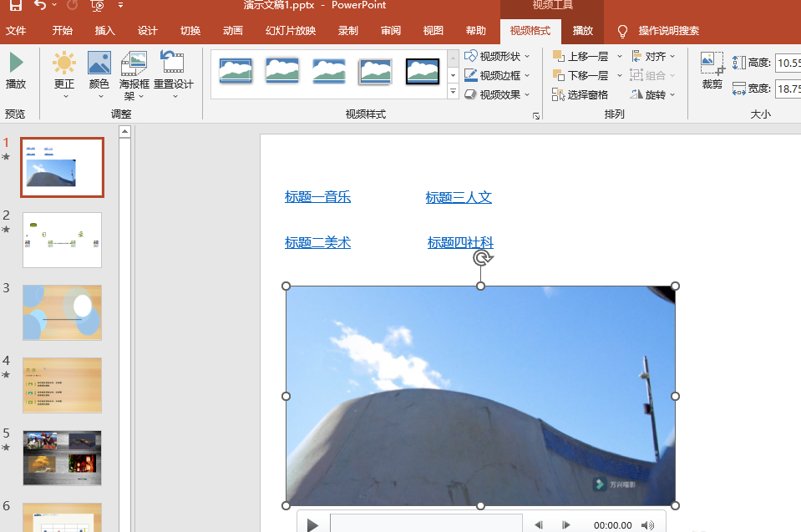Open the 上移一层 dropdown arrow
The height and width of the screenshot is (532, 801).
[619, 56]
